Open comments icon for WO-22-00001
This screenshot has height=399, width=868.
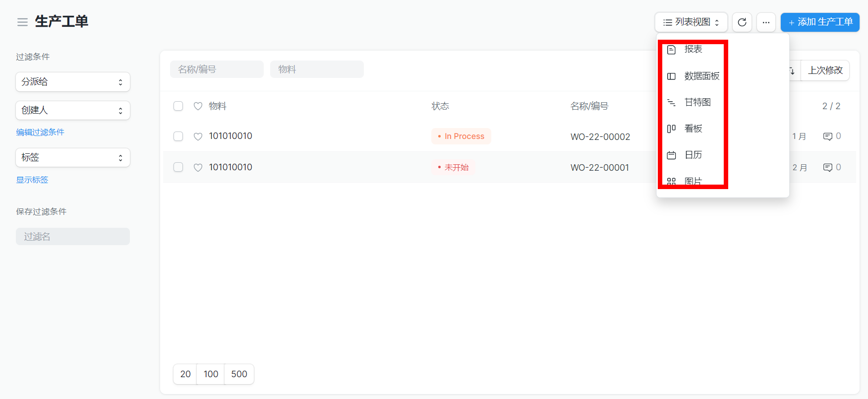pos(828,168)
